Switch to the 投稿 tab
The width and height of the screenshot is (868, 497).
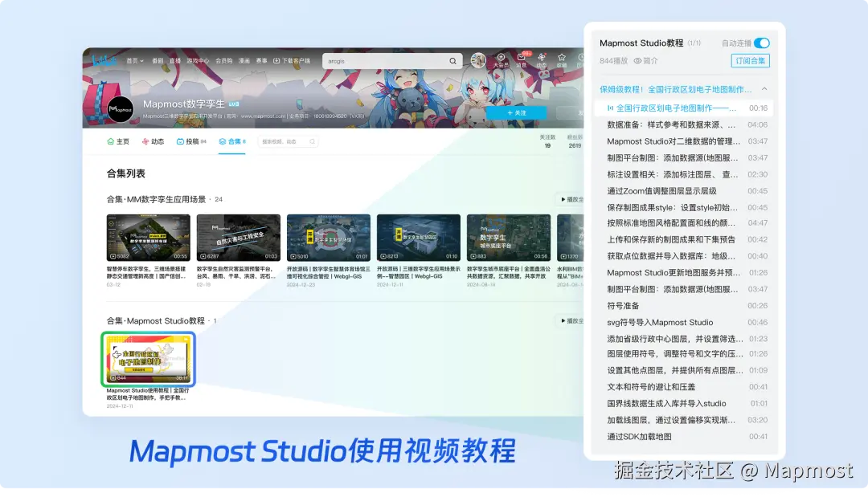click(191, 141)
